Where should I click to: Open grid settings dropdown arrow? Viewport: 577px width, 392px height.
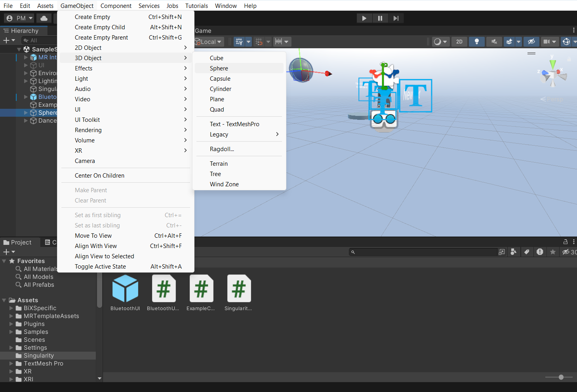click(249, 42)
